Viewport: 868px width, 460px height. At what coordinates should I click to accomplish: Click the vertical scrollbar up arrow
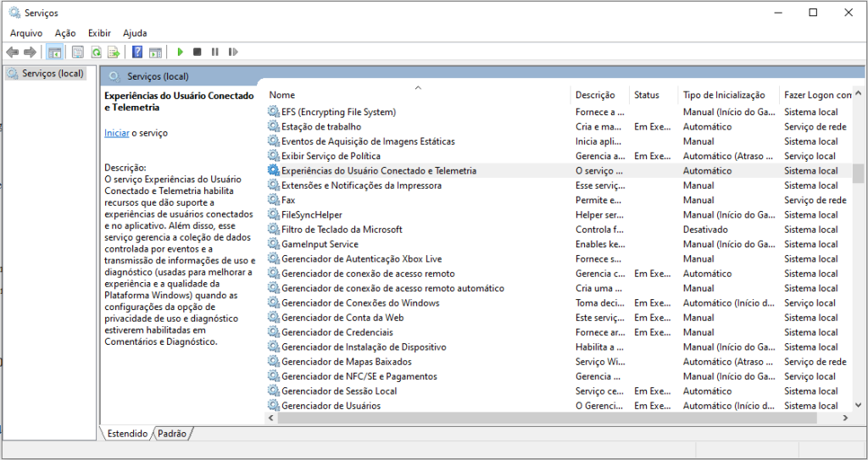858,93
